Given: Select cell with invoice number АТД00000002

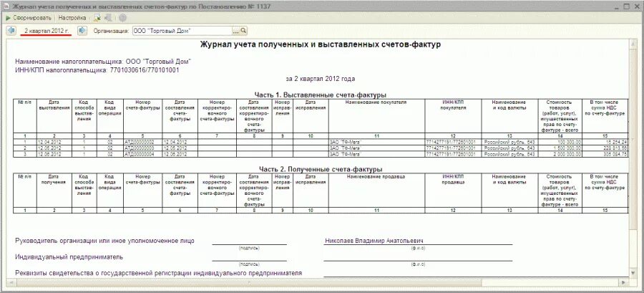Looking at the screenshot, I should click(143, 142).
